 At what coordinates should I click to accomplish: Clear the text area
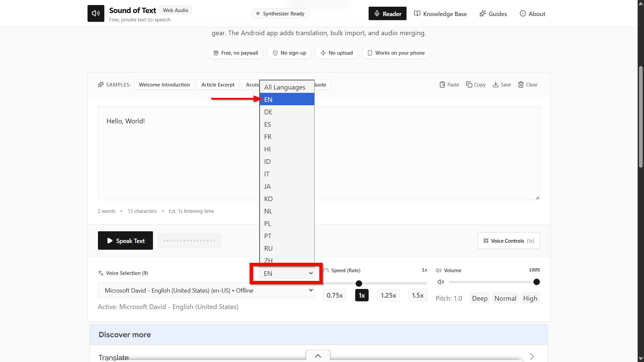528,85
